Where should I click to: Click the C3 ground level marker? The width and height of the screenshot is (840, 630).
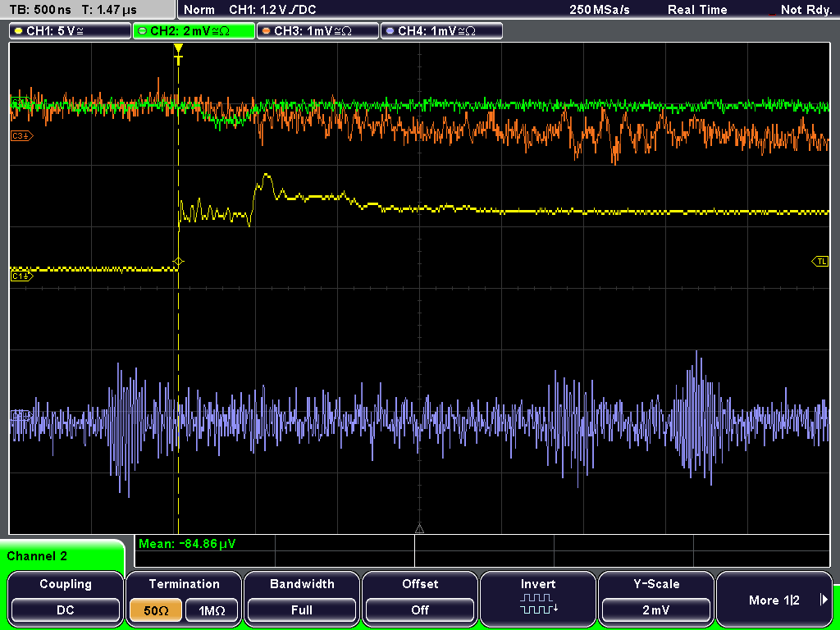tap(21, 136)
